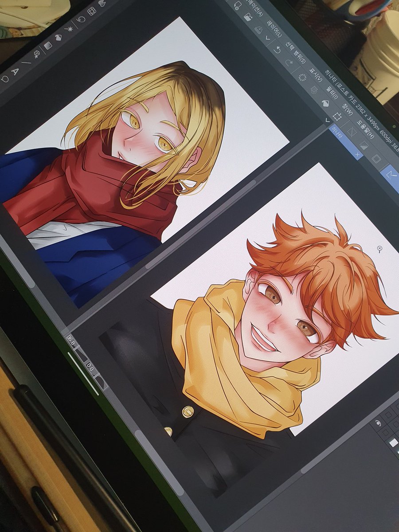Screen dimensions: 399x532
Task: Close the 히나타 canvas tab
Action: pos(358,155)
